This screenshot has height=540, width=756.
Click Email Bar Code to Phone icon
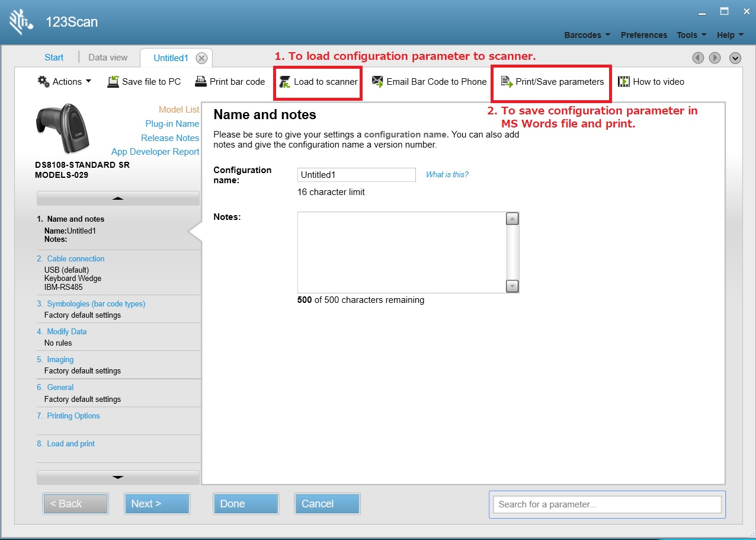coord(377,82)
